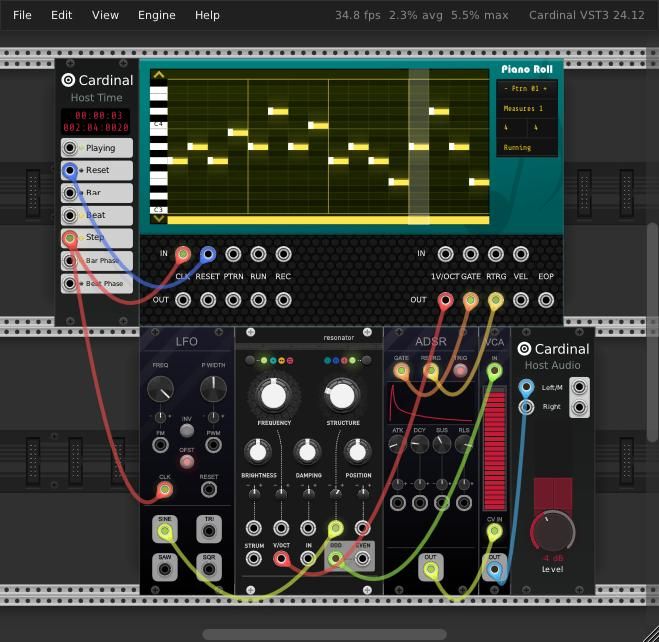Click the Host Audio Left/M input jack
The width and height of the screenshot is (659, 642).
tap(526, 387)
